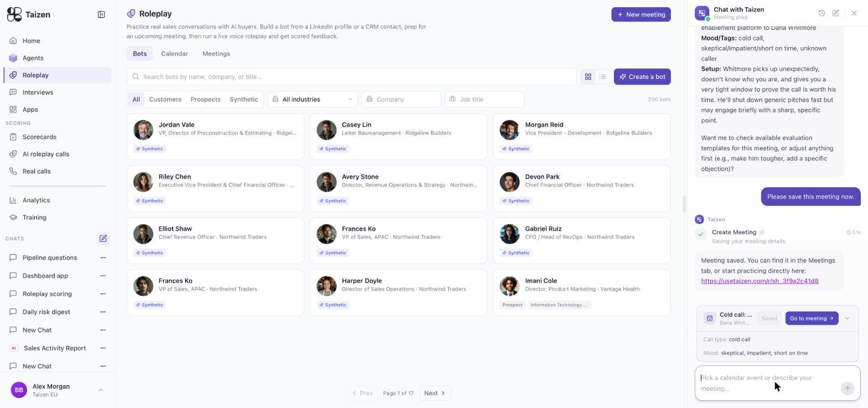Open Gabriel Ruiz bot card

tap(582, 241)
